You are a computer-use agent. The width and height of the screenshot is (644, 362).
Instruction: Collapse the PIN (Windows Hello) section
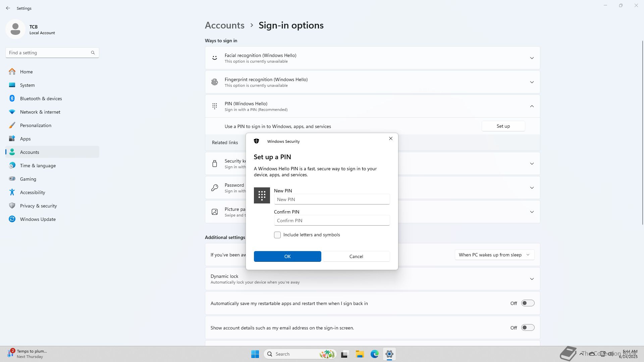[x=532, y=106]
